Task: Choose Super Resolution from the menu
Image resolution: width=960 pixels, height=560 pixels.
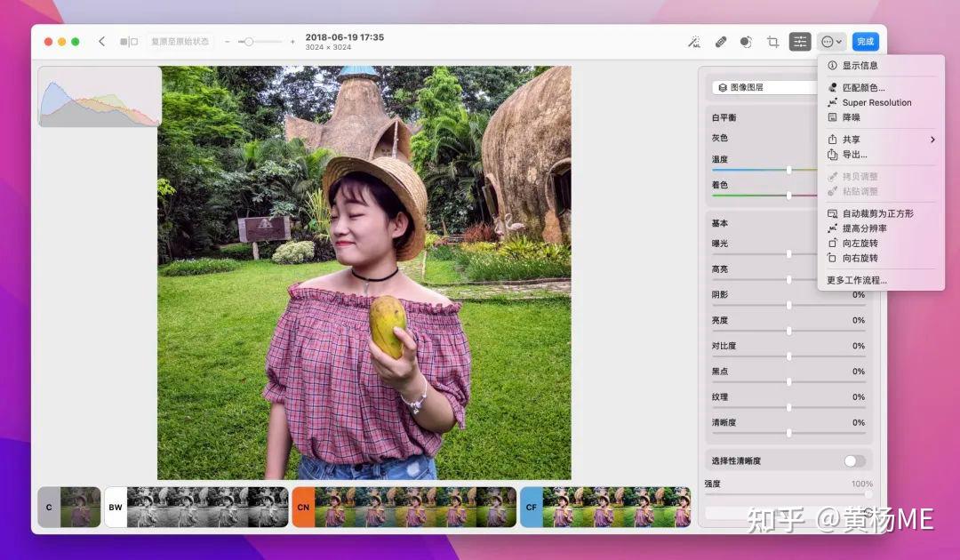Action: 875,102
